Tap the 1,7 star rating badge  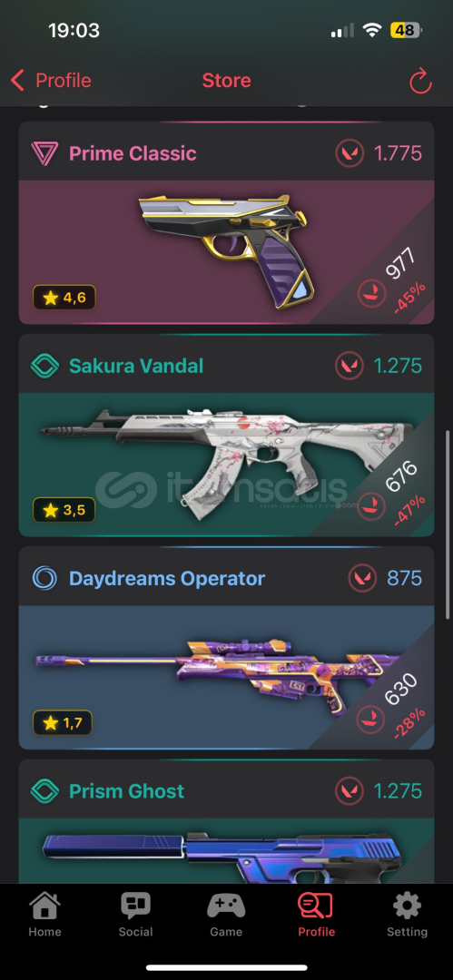[63, 723]
